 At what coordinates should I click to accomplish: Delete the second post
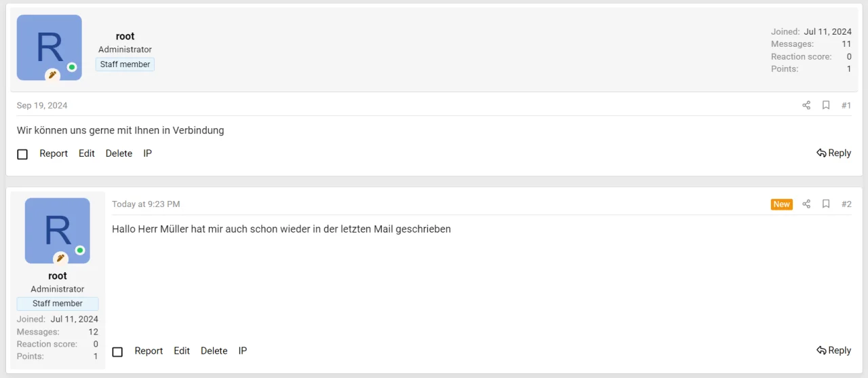pyautogui.click(x=214, y=351)
